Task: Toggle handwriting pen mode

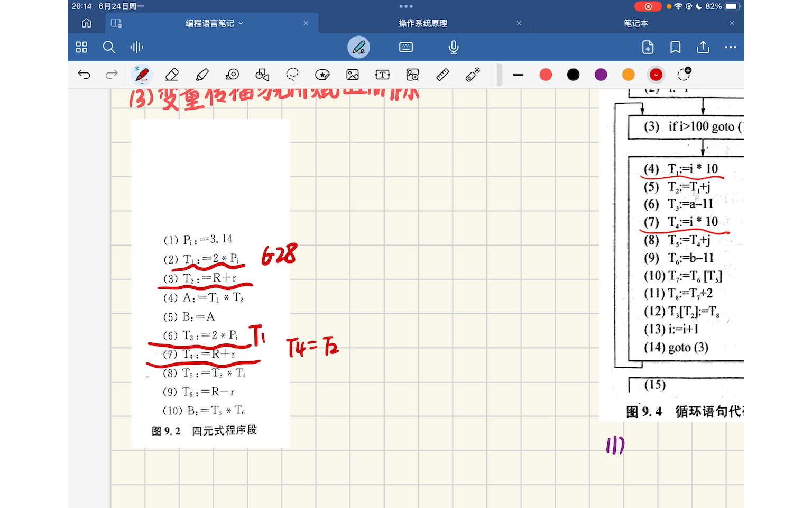Action: pos(358,47)
